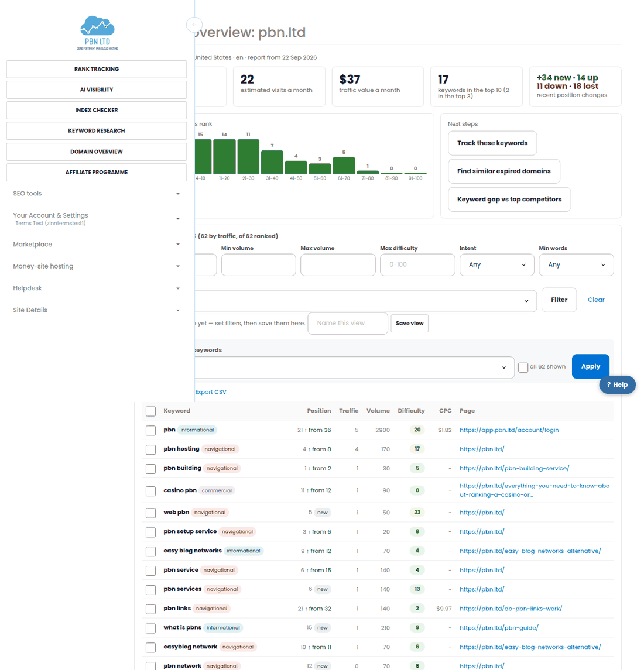Open the pbn-guide page link

(x=499, y=628)
